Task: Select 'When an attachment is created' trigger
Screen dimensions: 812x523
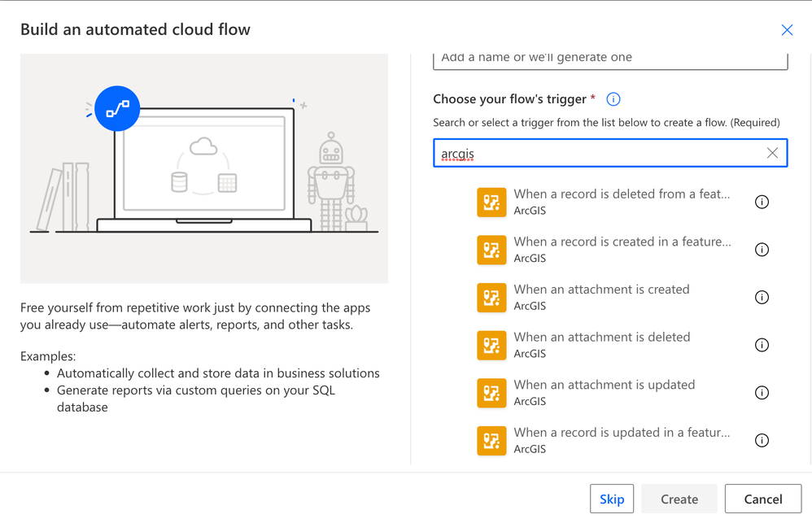Action: [601, 290]
